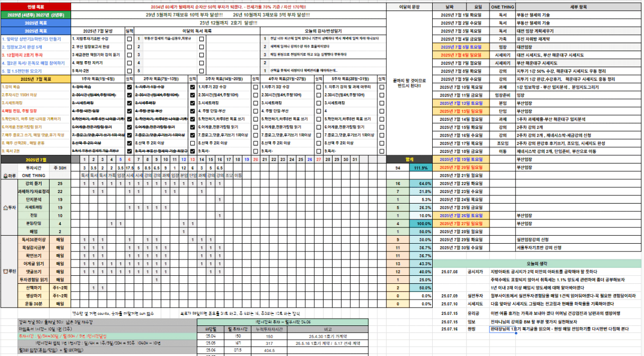The width and height of the screenshot is (644, 356).
Task: Select the 강의 듣기 row label
Action: coord(33,183)
